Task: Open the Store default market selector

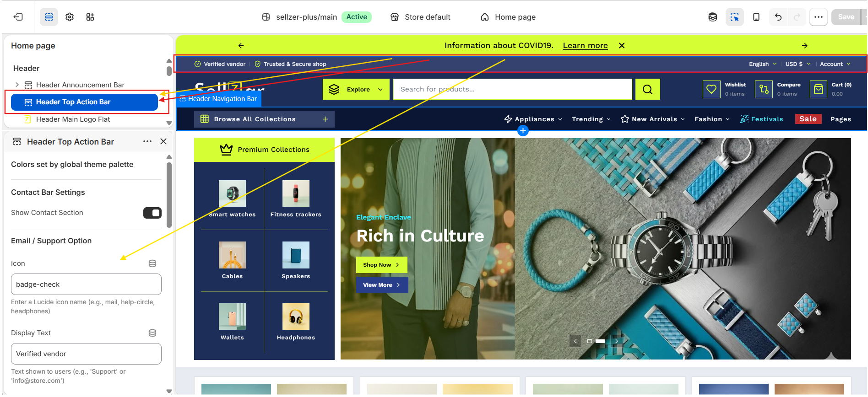Action: (420, 17)
